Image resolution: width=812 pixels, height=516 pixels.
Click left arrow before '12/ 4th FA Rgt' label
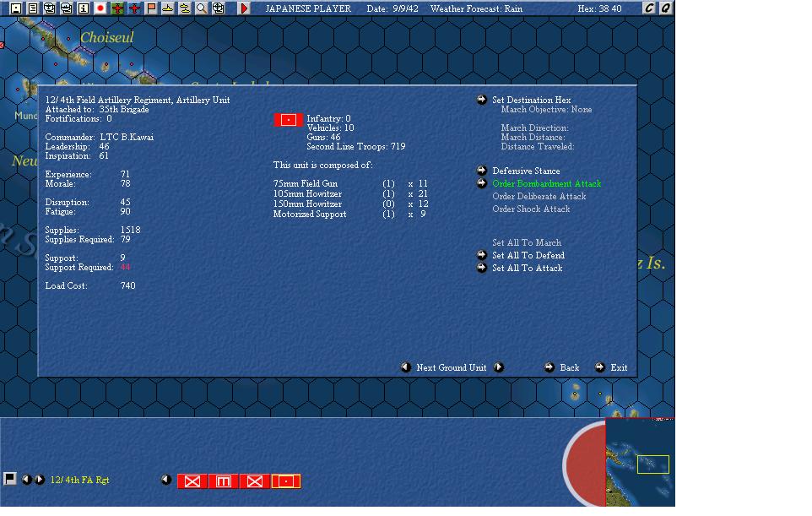pyautogui.click(x=27, y=480)
